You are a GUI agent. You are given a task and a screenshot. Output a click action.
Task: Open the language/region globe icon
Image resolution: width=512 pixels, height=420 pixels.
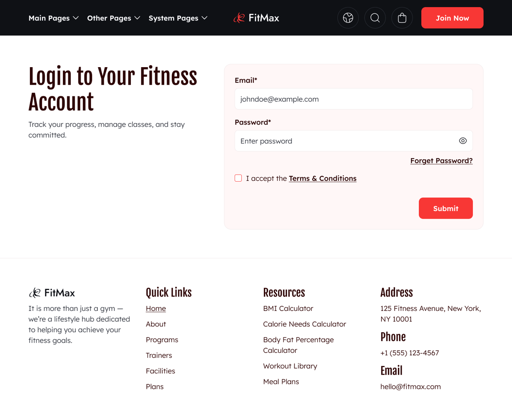click(348, 18)
